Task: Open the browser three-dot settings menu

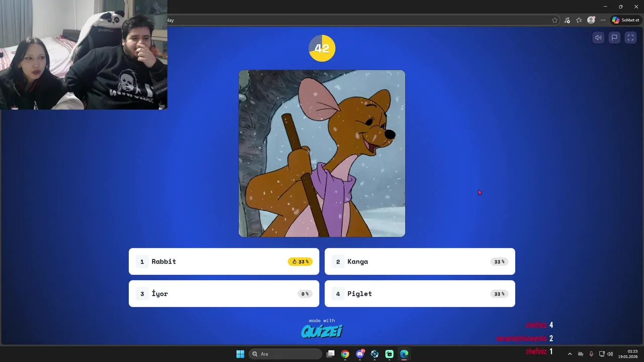Action: tap(603, 20)
